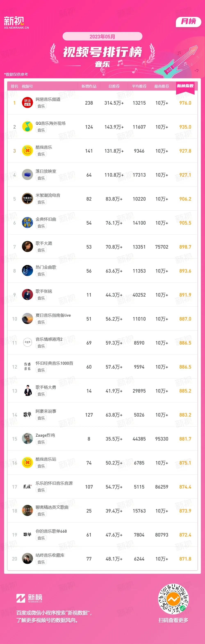Click the 总推荐 column header
205x644 pixels.
pyautogui.click(x=114, y=86)
